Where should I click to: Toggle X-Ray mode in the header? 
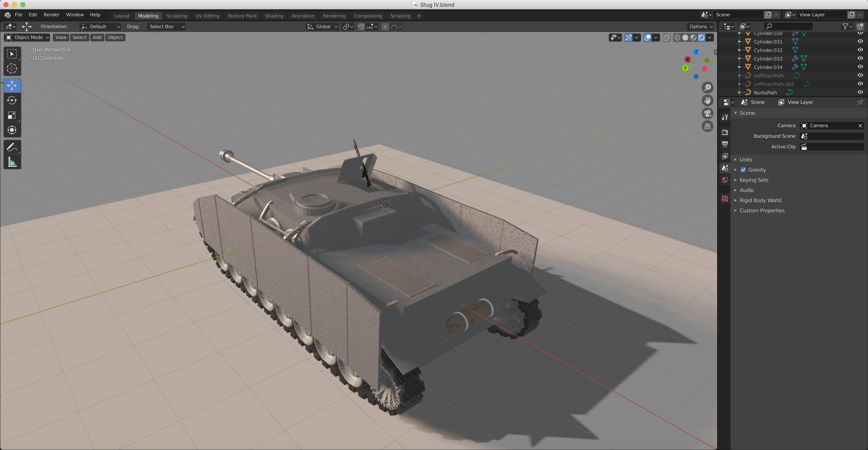pos(666,38)
